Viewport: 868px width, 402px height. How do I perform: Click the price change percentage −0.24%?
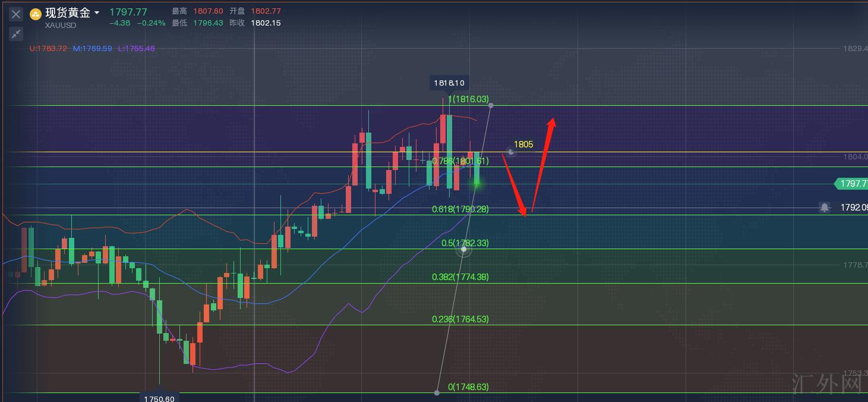pyautogui.click(x=151, y=23)
